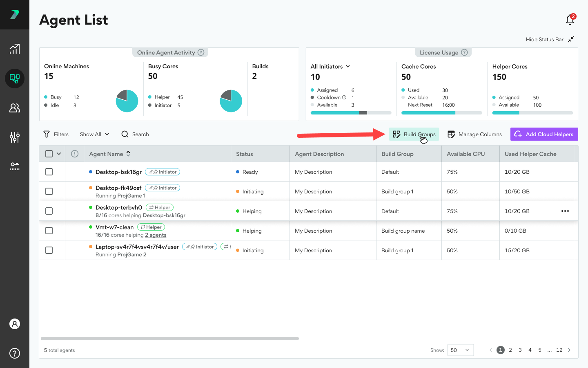Click the horizontal table scrollbar

[x=170, y=339]
